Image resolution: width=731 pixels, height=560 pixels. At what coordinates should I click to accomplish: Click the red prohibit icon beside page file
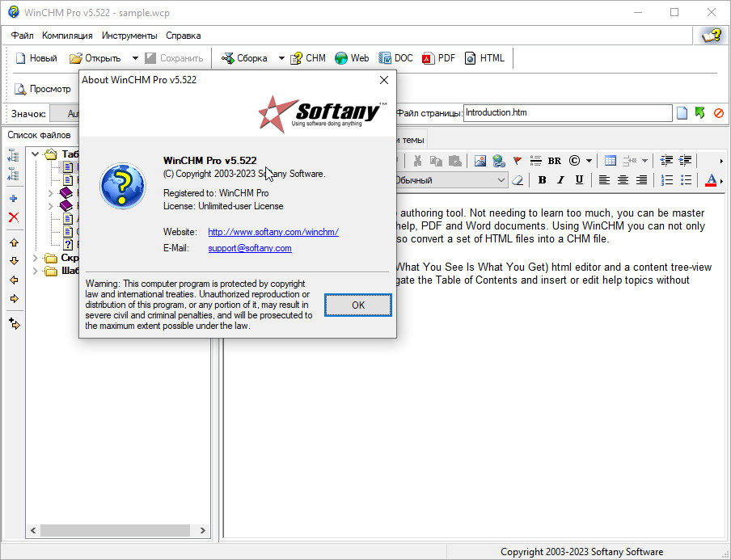tap(718, 113)
